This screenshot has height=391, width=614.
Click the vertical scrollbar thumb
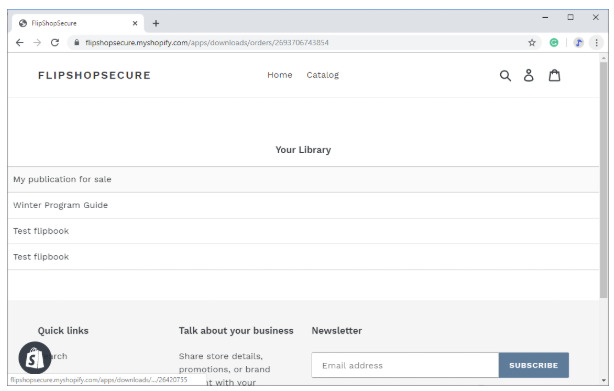603,180
